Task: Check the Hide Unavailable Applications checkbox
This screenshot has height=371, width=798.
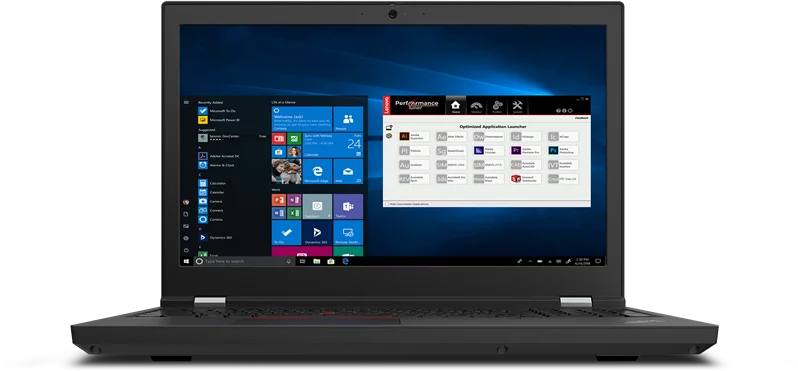Action: click(x=387, y=204)
